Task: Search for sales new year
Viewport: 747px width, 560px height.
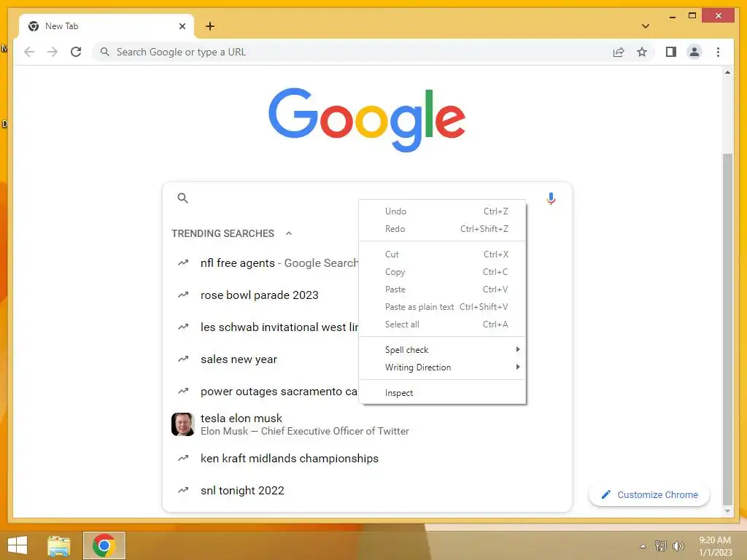Action: tap(239, 359)
